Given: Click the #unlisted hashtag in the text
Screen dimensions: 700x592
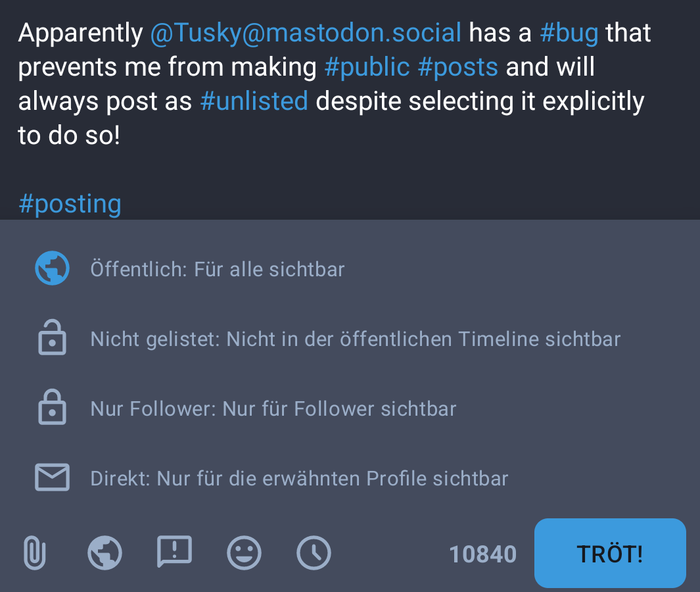Looking at the screenshot, I should pos(254,101).
